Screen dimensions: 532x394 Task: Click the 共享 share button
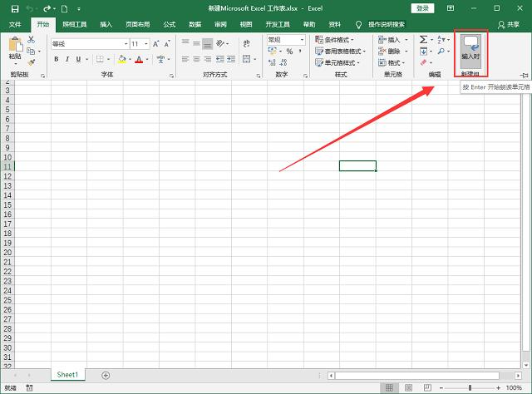pyautogui.click(x=509, y=24)
